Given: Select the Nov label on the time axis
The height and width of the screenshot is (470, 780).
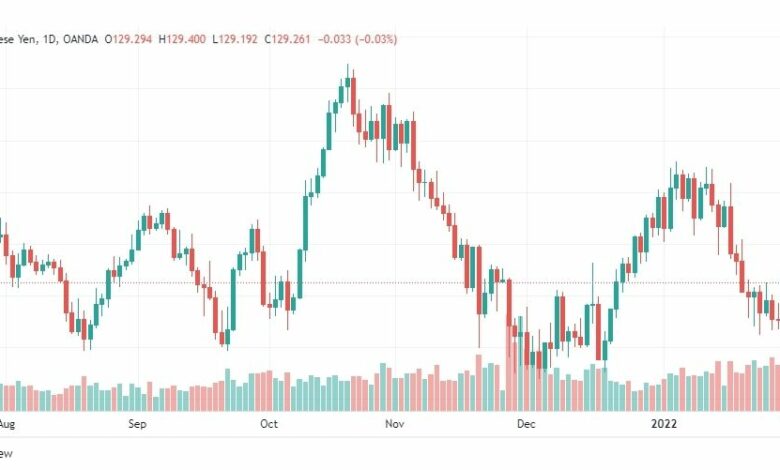Looking at the screenshot, I should 394,424.
